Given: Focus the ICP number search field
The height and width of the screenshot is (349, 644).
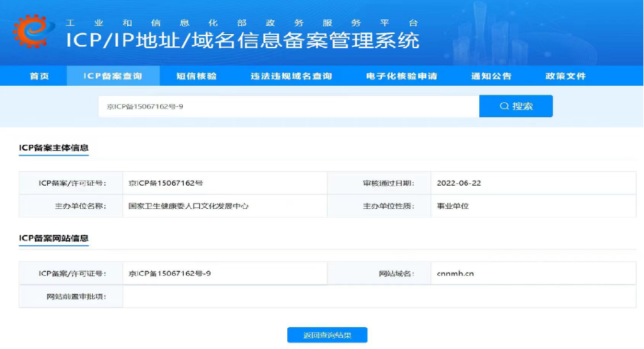Looking at the screenshot, I should (x=289, y=106).
